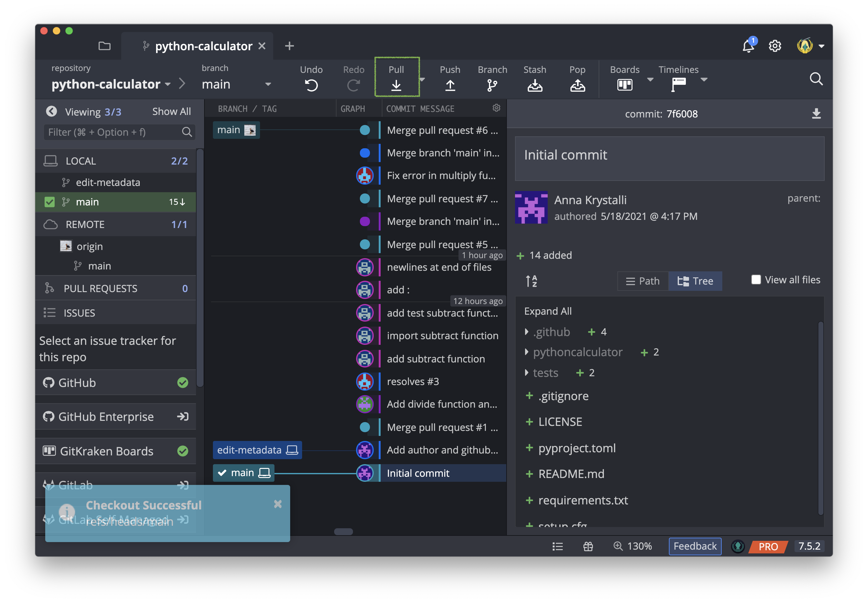Click Anna Krystalli author avatar

pos(531,207)
